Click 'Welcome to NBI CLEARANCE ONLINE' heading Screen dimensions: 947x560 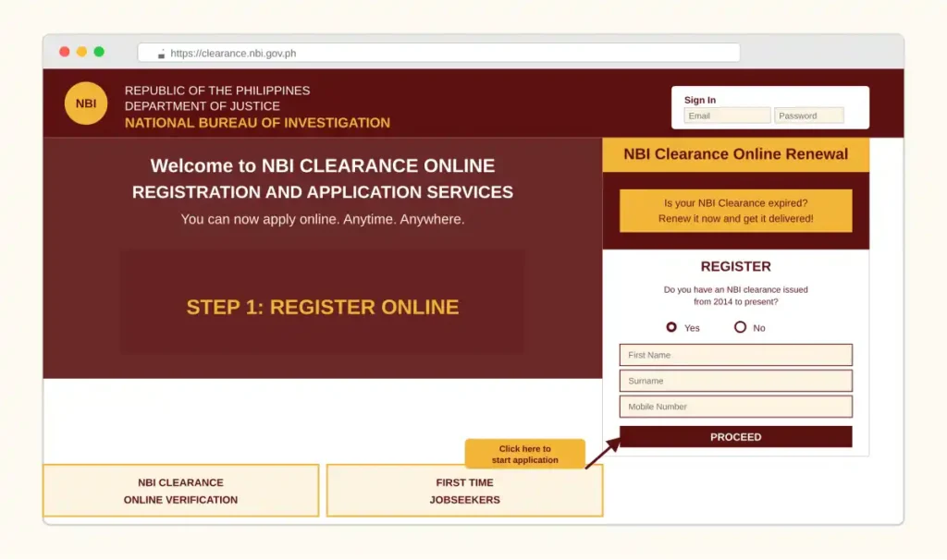point(323,166)
